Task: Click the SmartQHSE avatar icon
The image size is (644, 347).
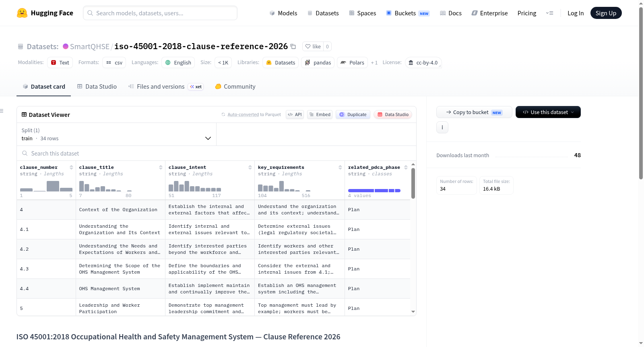Action: click(66, 46)
